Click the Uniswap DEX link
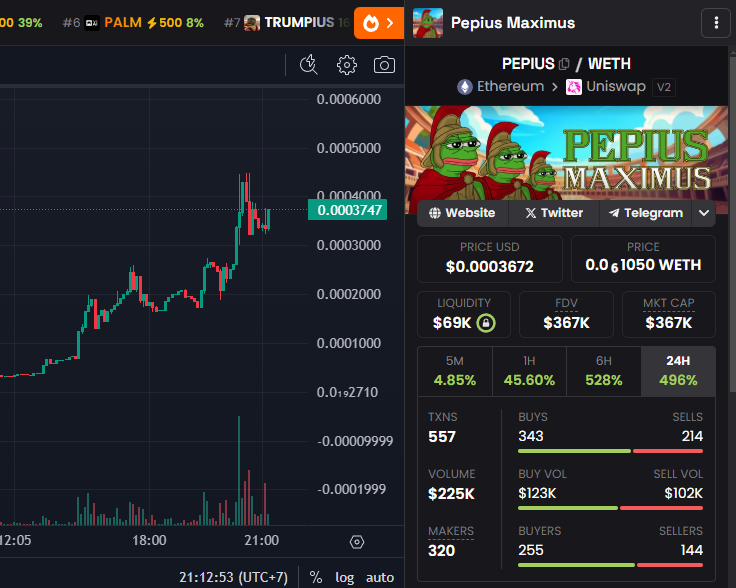 tap(606, 87)
